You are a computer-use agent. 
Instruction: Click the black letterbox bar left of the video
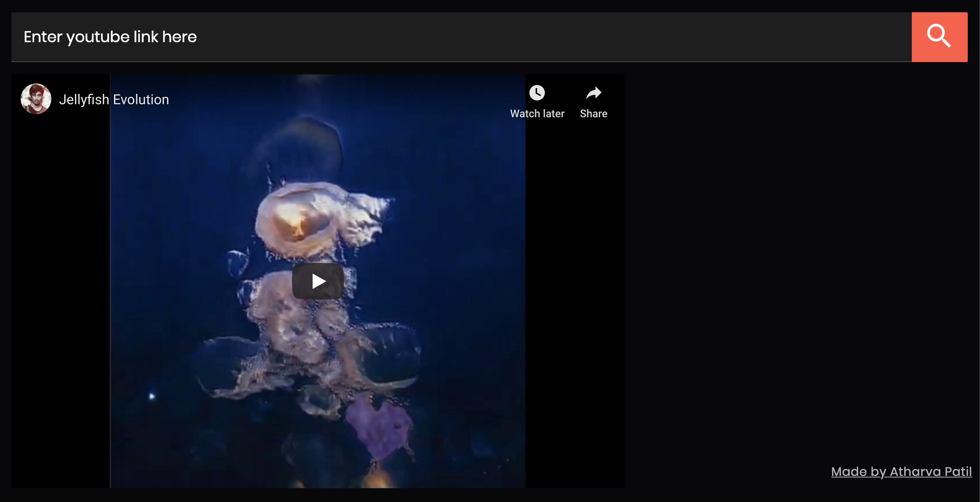61,287
